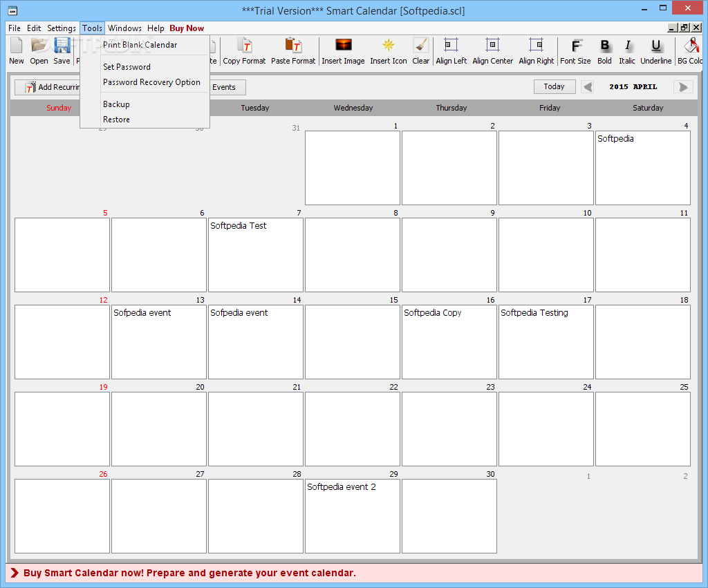This screenshot has height=588, width=708.
Task: Insert an image via Insert Image icon
Action: (343, 51)
